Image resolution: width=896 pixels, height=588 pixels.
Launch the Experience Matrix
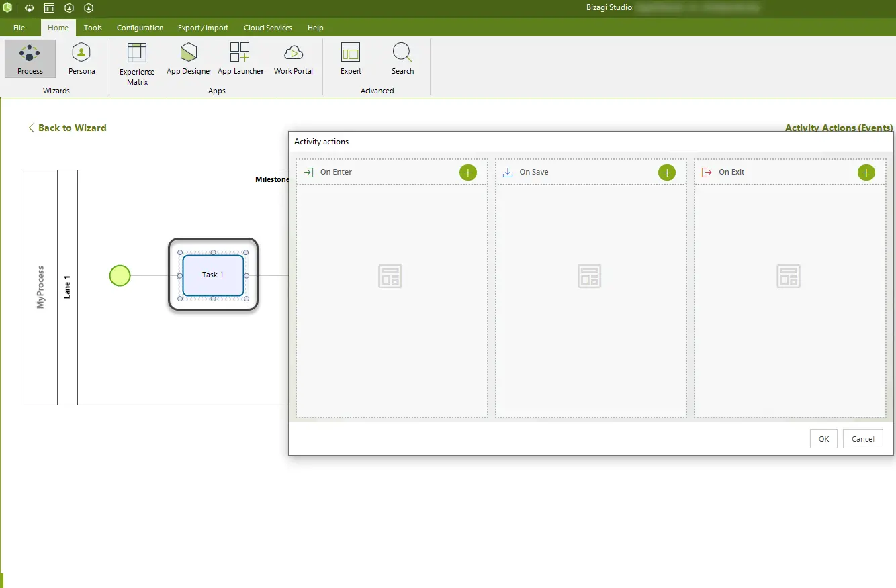click(137, 64)
